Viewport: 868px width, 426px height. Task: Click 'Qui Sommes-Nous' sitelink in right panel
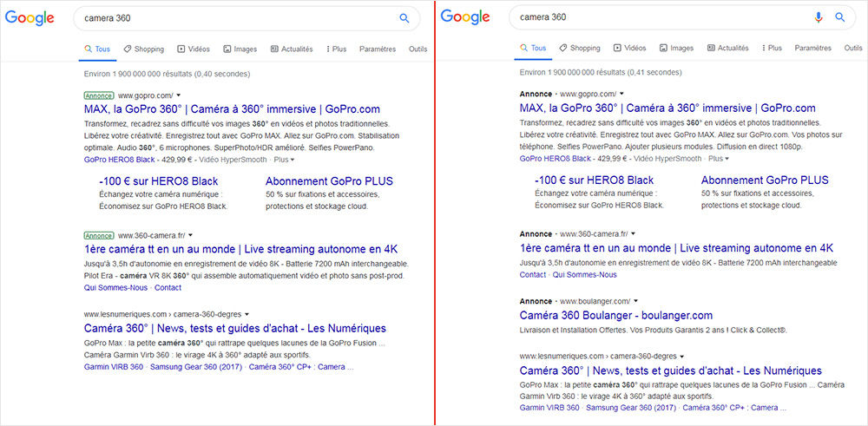pos(584,274)
